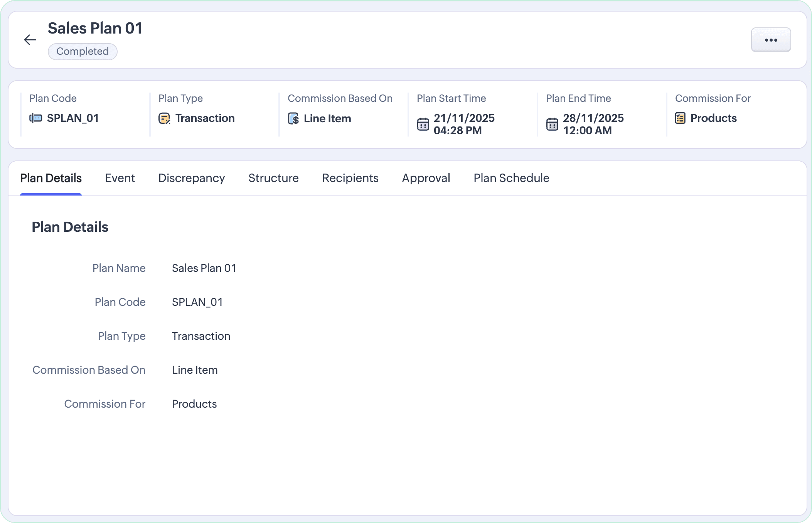Switch to the Event tab
This screenshot has width=812, height=523.
[x=120, y=178]
